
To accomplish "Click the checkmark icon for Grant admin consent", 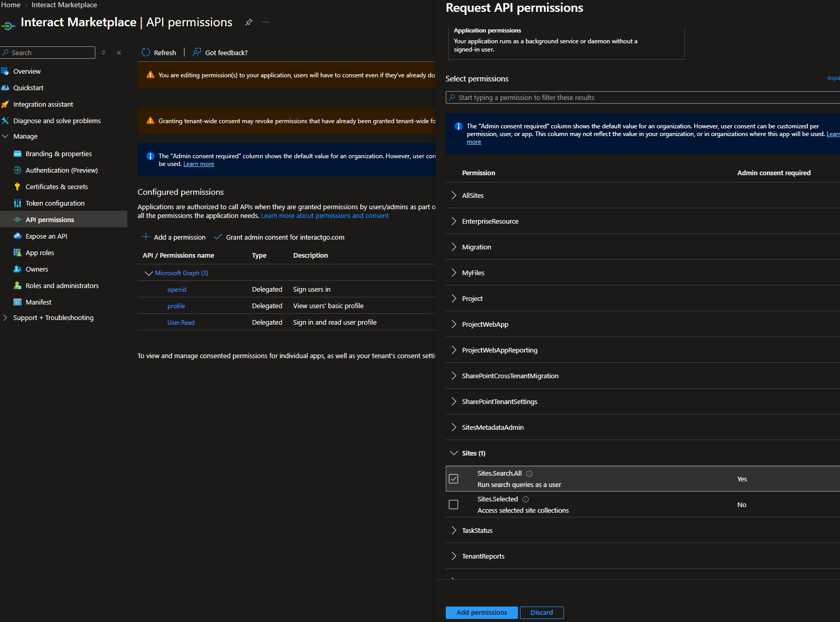I will tap(218, 237).
